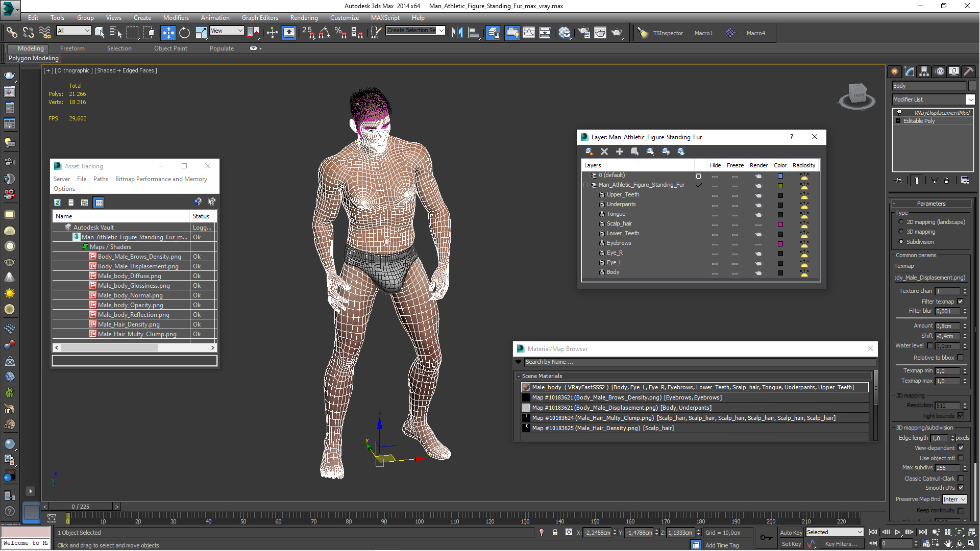Uncheck the Filter texmap checkbox
This screenshot has width=980, height=551.
click(x=960, y=302)
